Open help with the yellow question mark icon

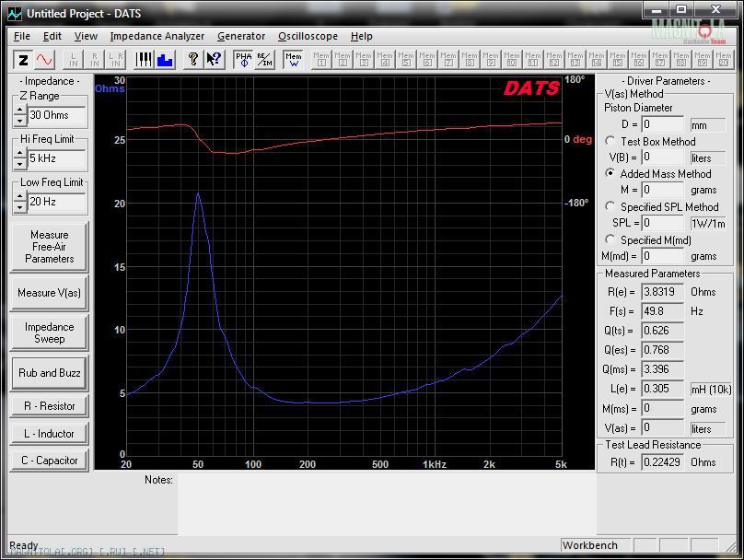(193, 60)
